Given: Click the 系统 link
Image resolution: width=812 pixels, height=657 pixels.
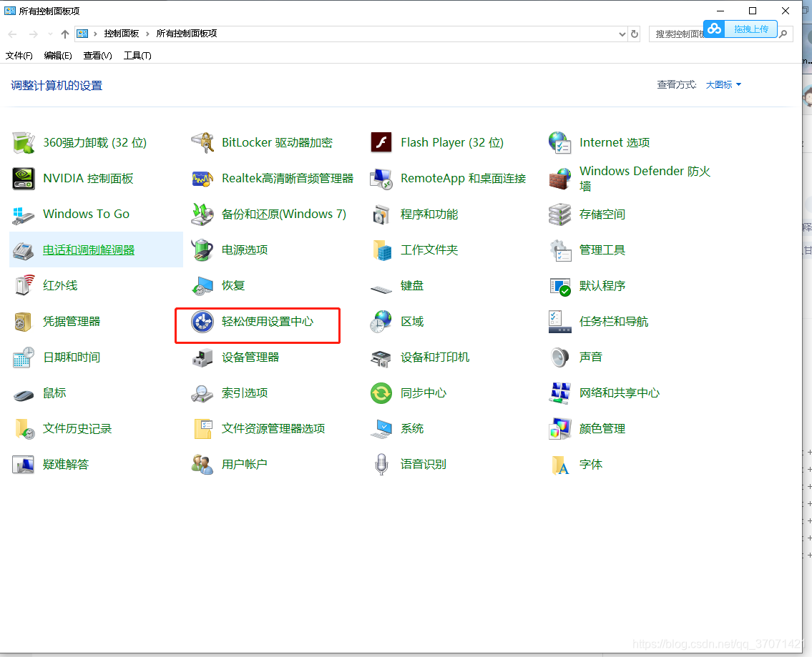Looking at the screenshot, I should pyautogui.click(x=412, y=429).
